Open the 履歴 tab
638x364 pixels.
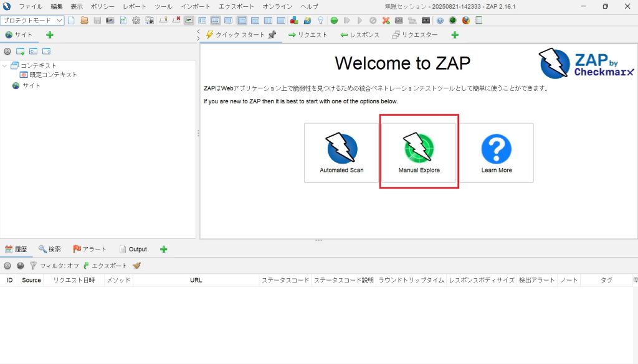pos(16,250)
